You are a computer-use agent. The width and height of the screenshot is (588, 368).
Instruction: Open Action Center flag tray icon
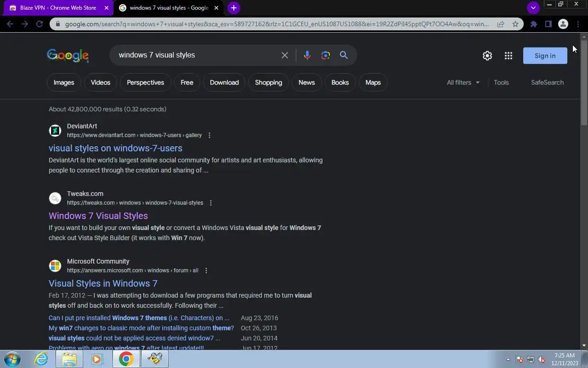coord(520,359)
